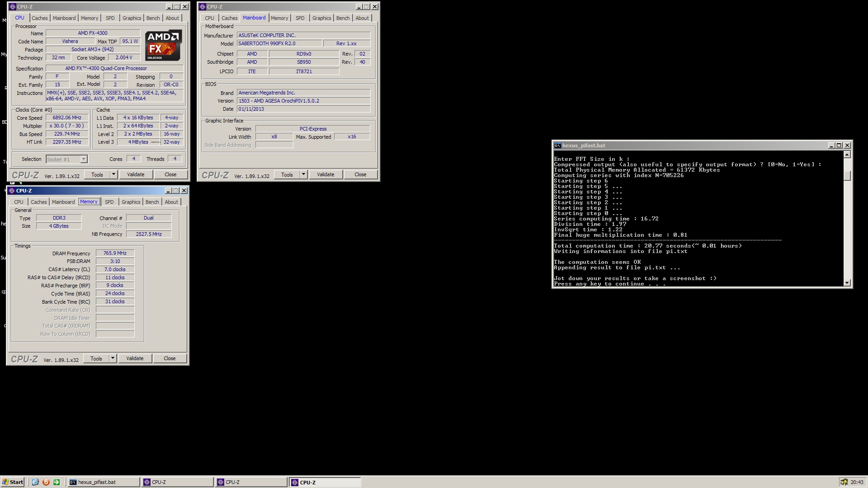Click the console scrollbar up arrow
The image size is (868, 488).
point(847,155)
